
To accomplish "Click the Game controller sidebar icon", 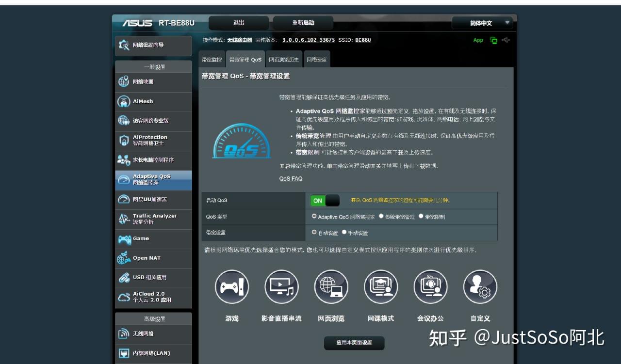I will pos(124,239).
